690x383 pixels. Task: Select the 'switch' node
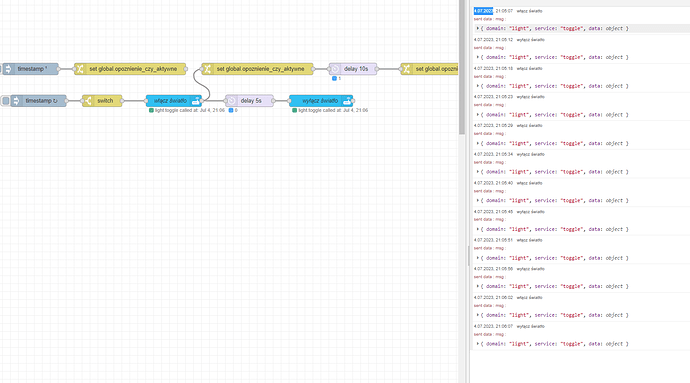tap(102, 101)
